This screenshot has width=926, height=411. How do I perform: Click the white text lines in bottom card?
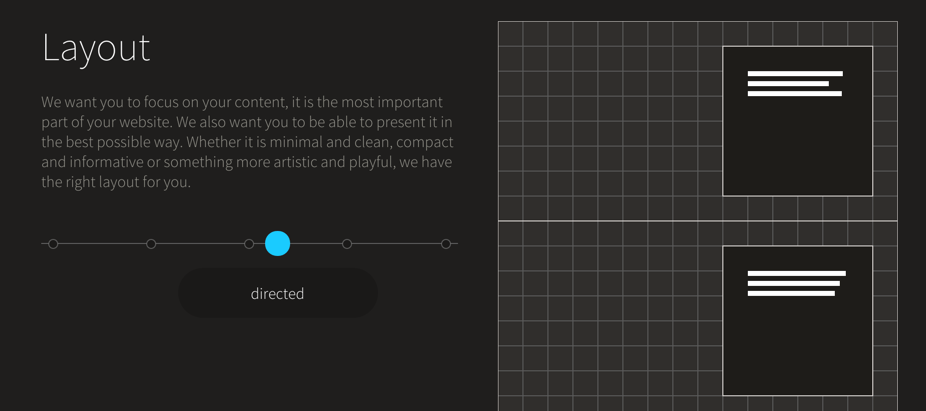(796, 283)
